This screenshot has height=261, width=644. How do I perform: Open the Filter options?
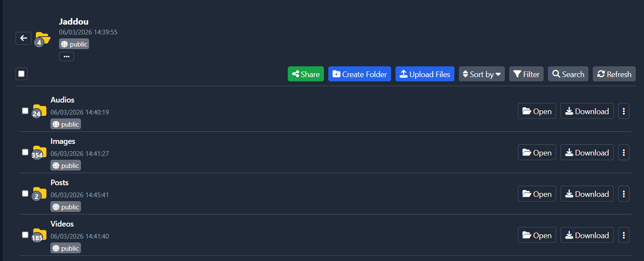[526, 74]
